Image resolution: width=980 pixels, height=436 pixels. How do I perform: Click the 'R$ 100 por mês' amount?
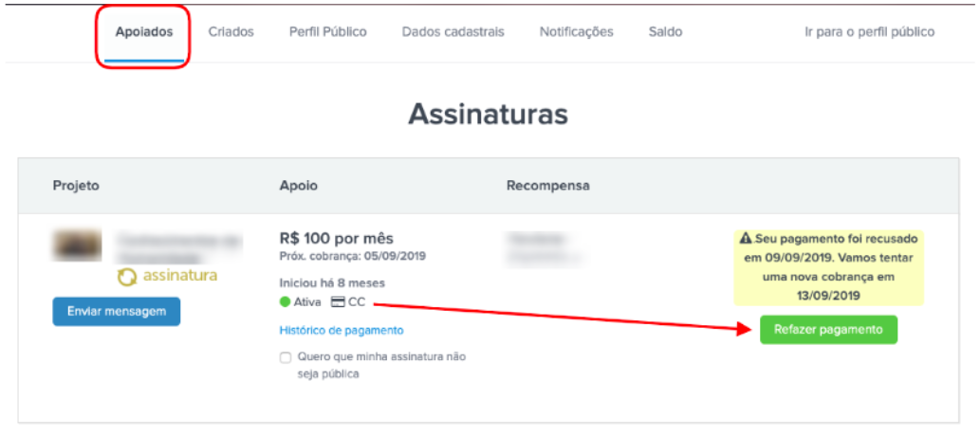(337, 239)
